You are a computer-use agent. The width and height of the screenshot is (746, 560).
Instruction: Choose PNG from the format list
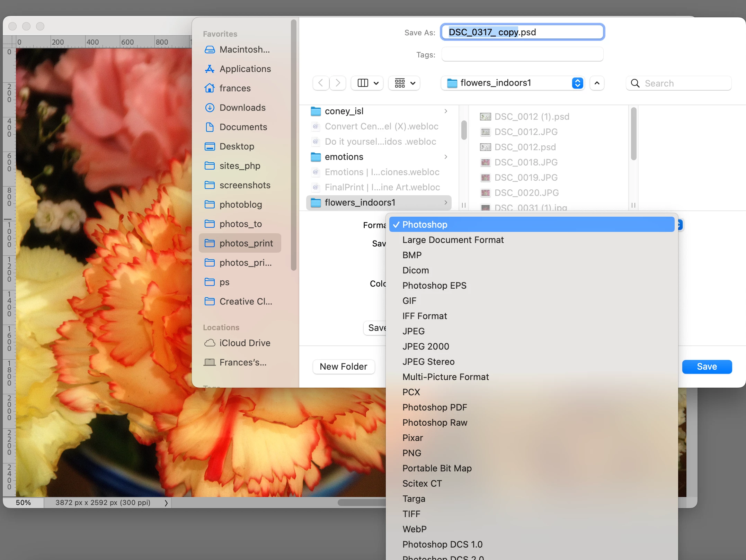411,453
